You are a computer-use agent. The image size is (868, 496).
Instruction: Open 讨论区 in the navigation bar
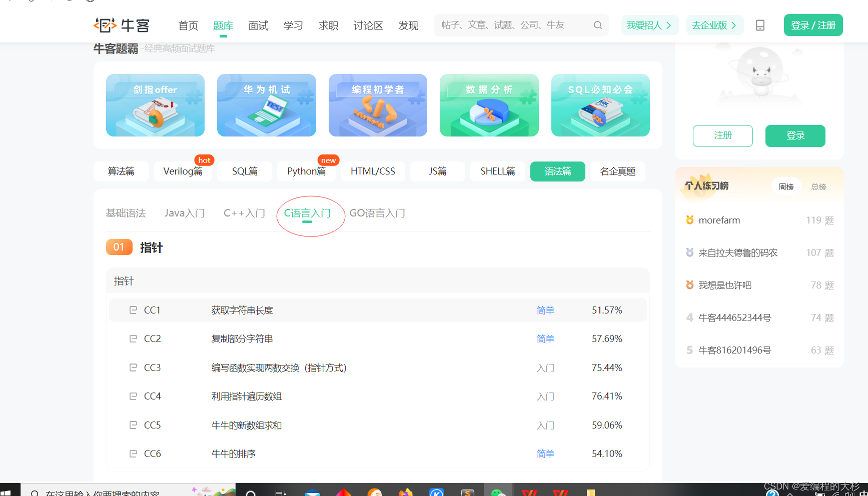[x=368, y=25]
